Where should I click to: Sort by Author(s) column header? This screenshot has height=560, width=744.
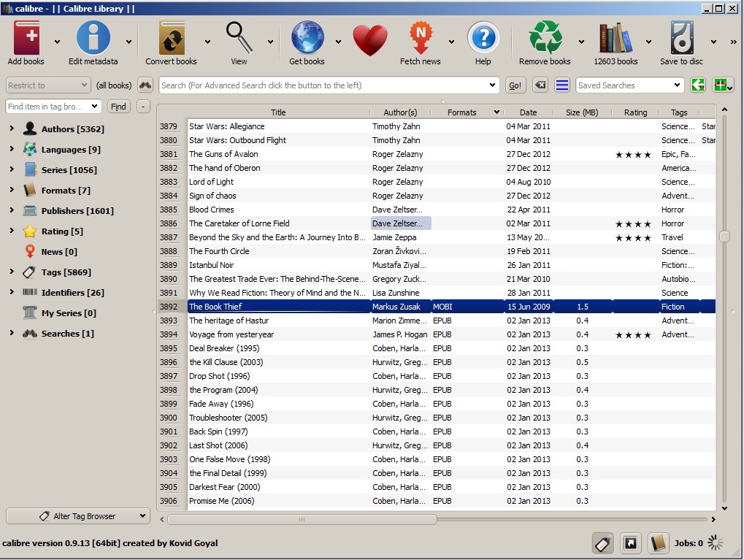(x=400, y=112)
